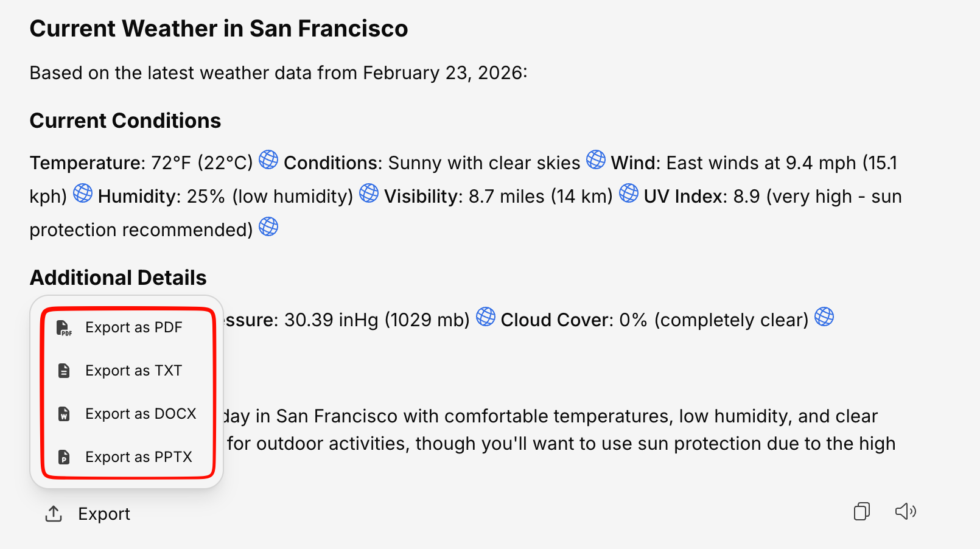Click the globe citation after Humidity value
The width and height of the screenshot is (980, 549).
(369, 194)
